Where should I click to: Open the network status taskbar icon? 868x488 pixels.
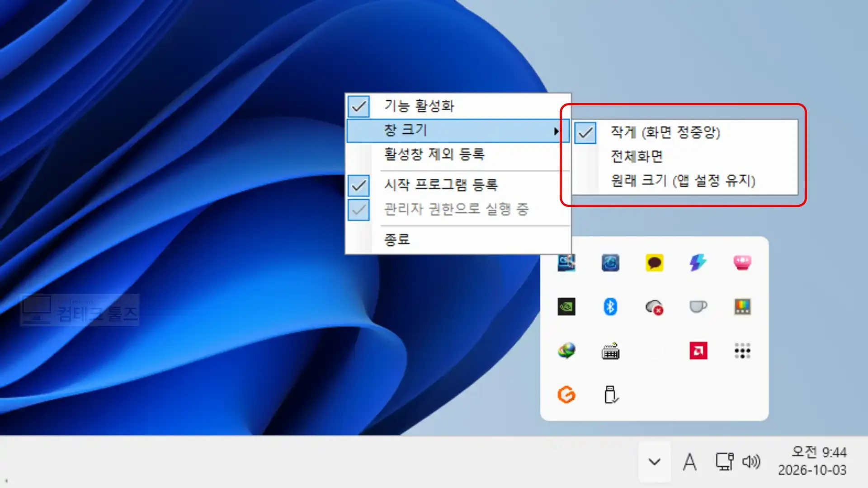coord(724,462)
